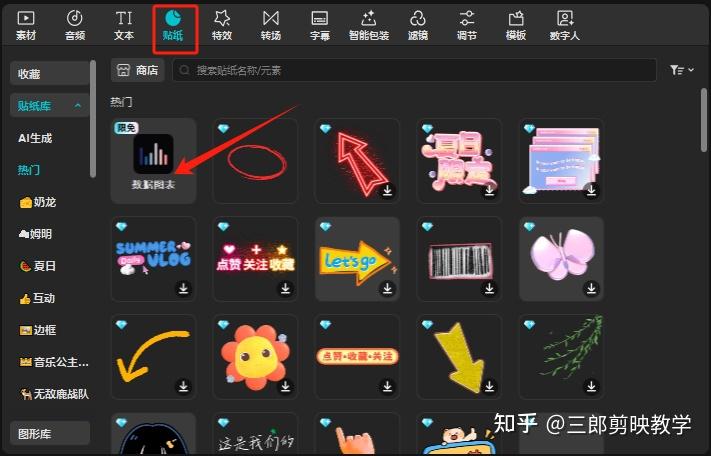This screenshot has height=456, width=711.
Task: Select the red neon arrow sticker
Action: pyautogui.click(x=357, y=160)
